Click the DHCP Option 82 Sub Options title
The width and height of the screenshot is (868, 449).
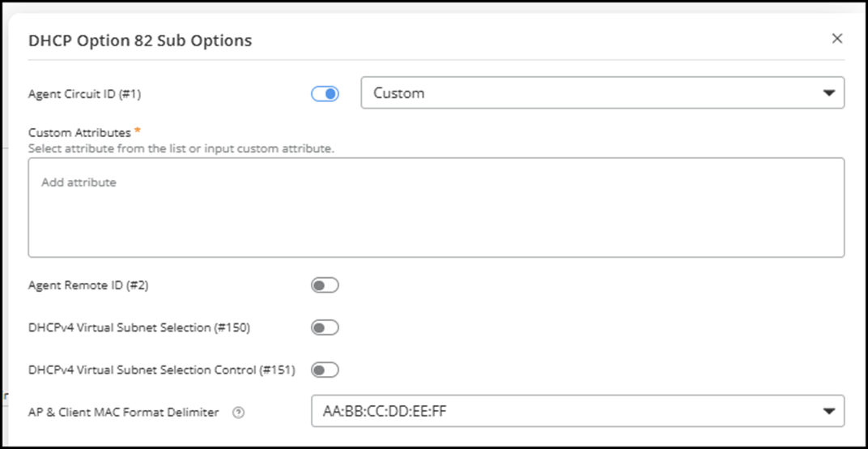coord(140,41)
